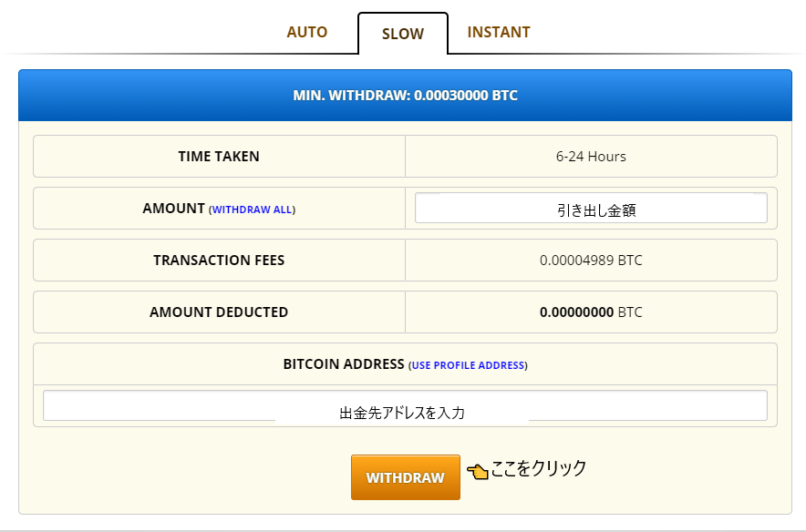The image size is (806, 532).
Task: Click the 0.00004989 BTC fee value
Action: coord(591,261)
